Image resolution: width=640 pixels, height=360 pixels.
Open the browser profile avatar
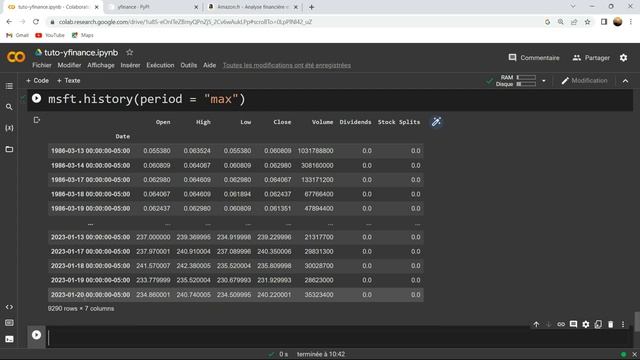tap(618, 22)
